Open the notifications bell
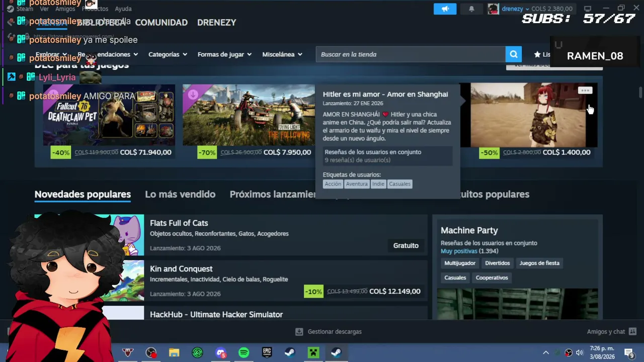This screenshot has width=644, height=362. tap(471, 9)
